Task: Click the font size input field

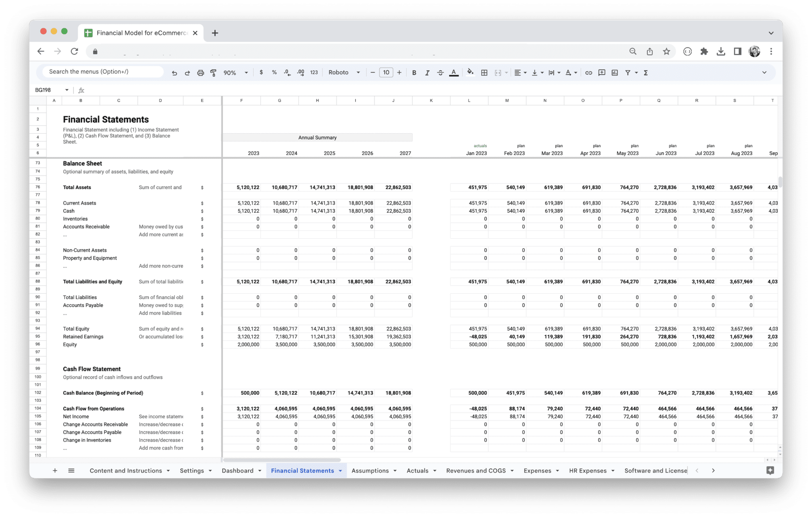Action: pyautogui.click(x=386, y=73)
